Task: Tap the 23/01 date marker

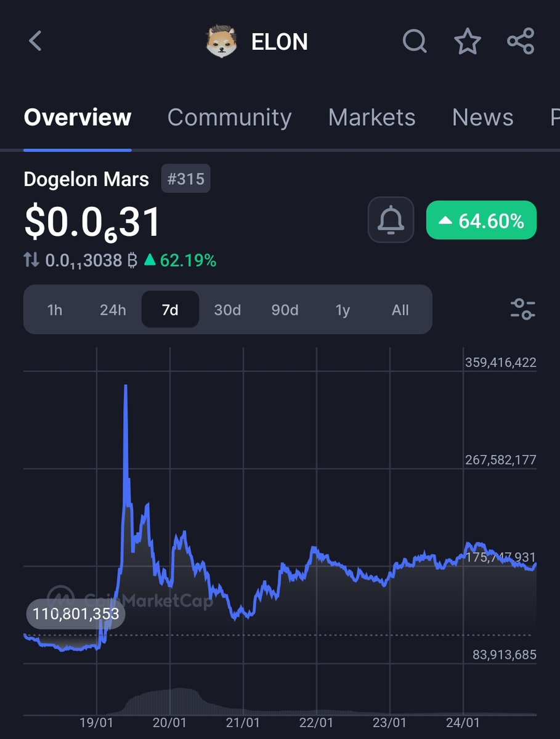Action: tap(389, 722)
